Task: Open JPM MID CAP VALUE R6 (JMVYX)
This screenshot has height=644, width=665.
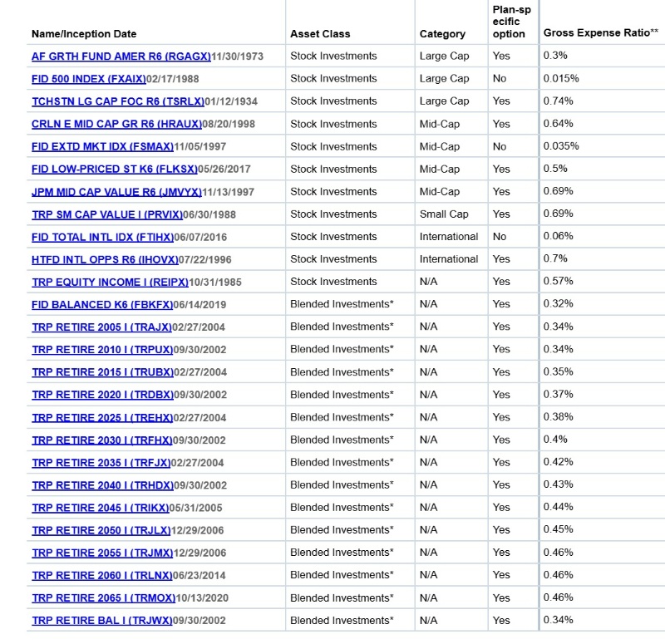Action: [x=116, y=192]
